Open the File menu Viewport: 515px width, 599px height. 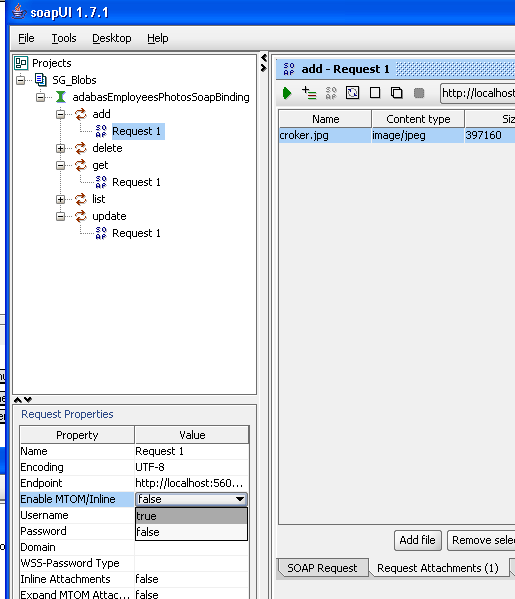[x=26, y=38]
